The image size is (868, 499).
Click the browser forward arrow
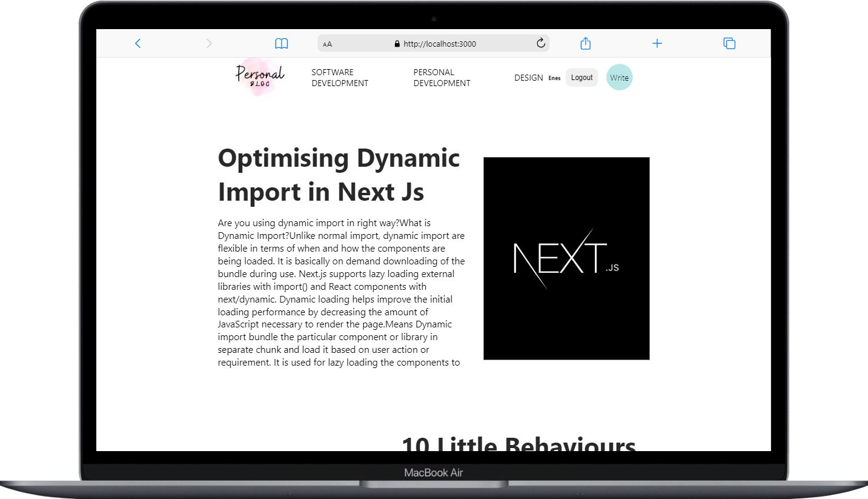(x=210, y=43)
